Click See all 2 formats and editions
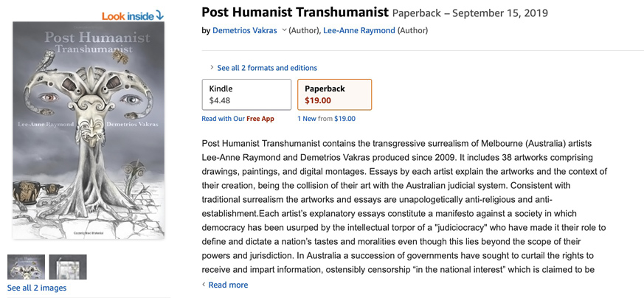This screenshot has height=298, width=644. click(x=267, y=68)
